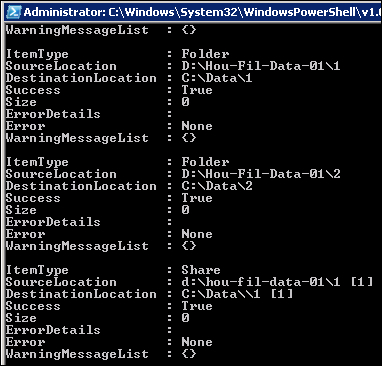The height and width of the screenshot is (366, 382).
Task: Click the Error None value in first Folder block
Action: [197, 126]
